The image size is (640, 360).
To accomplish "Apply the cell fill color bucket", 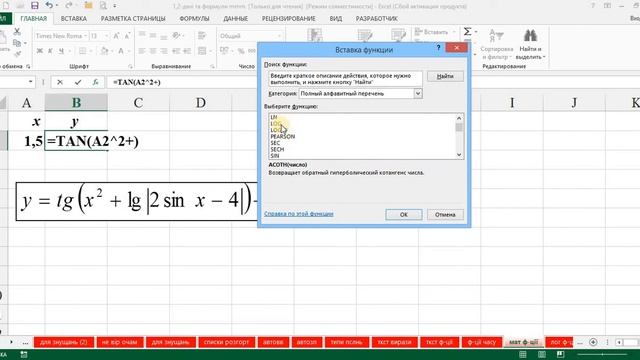I will point(104,51).
